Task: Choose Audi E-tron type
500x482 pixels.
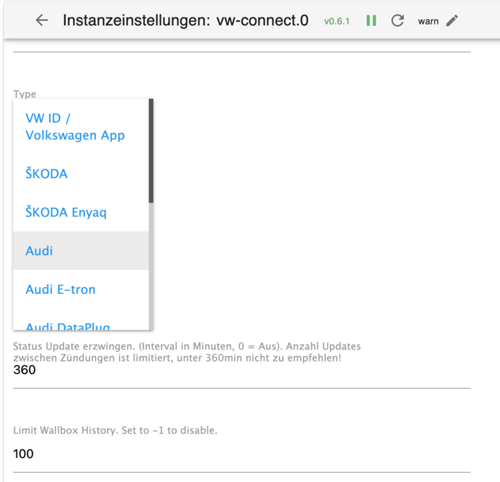Action: [x=81, y=289]
